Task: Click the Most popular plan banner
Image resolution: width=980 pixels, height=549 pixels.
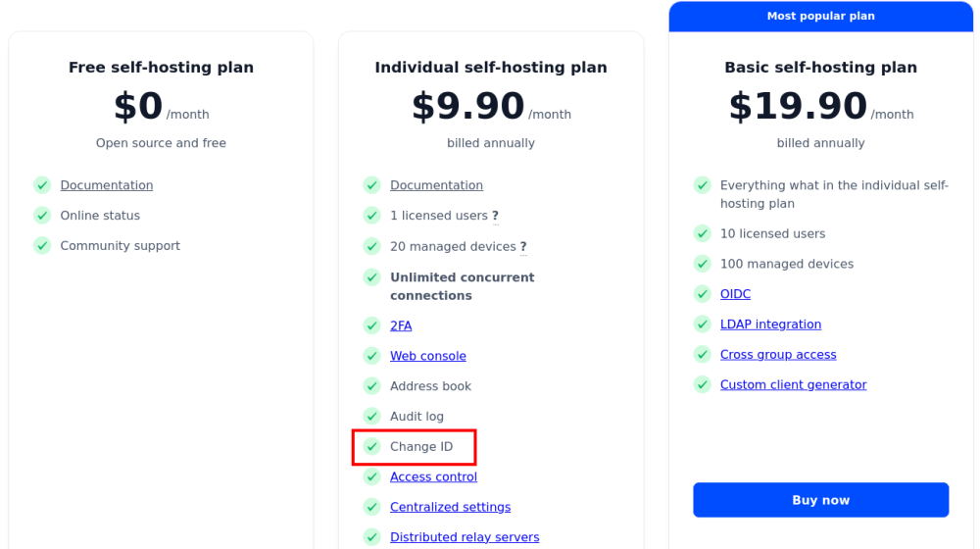Action: [x=820, y=17]
